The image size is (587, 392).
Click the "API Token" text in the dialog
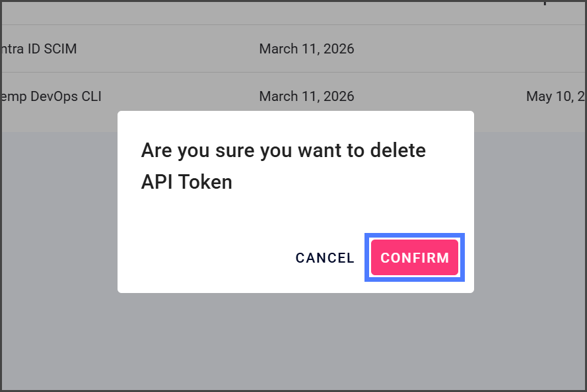(x=187, y=182)
